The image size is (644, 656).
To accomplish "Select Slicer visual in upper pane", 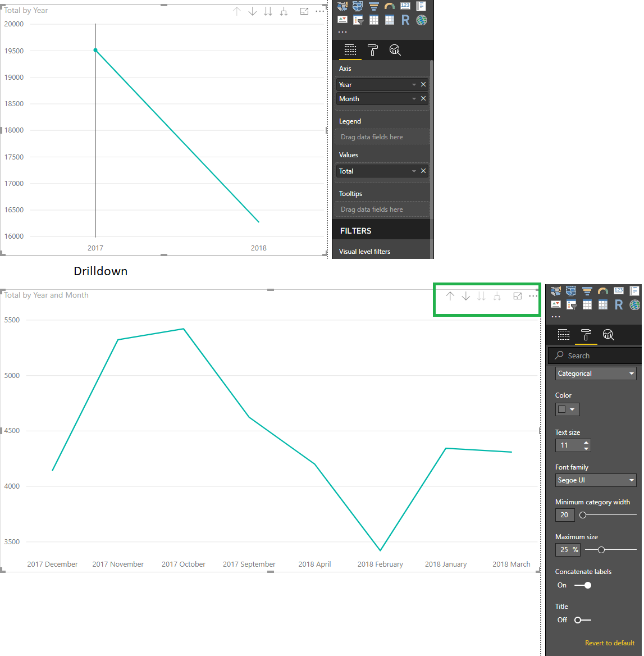I will pyautogui.click(x=358, y=20).
